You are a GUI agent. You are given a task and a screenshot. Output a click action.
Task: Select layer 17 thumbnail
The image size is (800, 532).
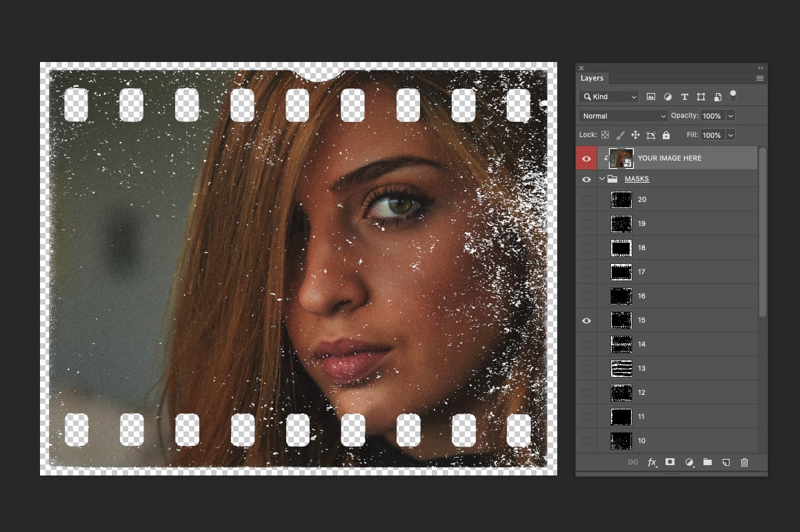click(621, 272)
